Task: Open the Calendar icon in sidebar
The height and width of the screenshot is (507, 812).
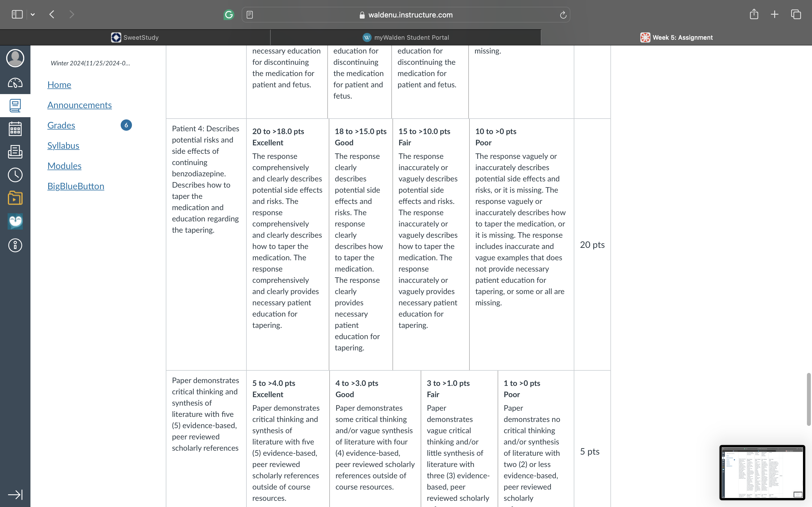Action: coord(15,129)
